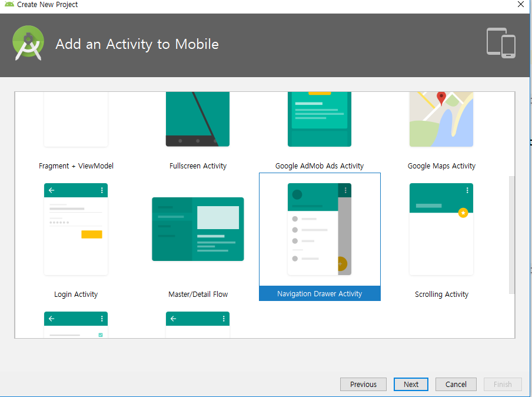Click the phone and tablet device icon
This screenshot has width=532, height=397.
click(501, 43)
